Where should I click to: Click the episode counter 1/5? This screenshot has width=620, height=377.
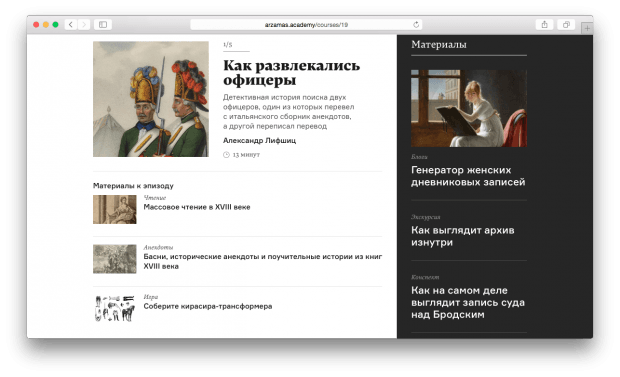pyautogui.click(x=228, y=45)
